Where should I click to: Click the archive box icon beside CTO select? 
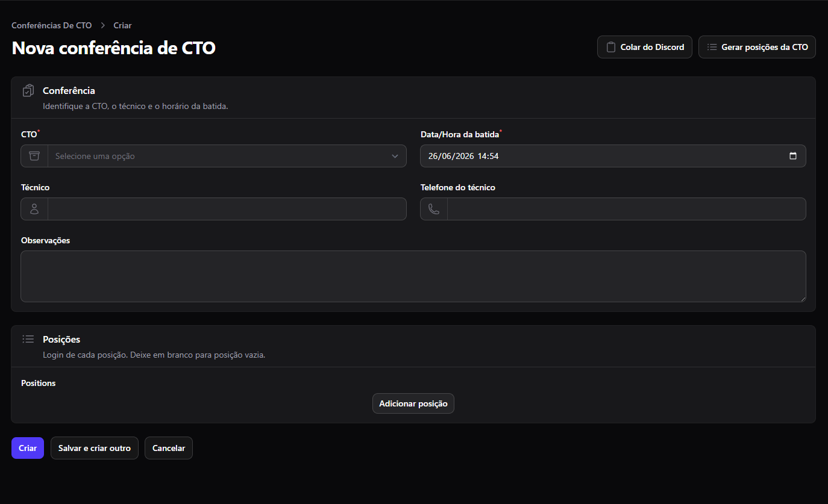(34, 156)
